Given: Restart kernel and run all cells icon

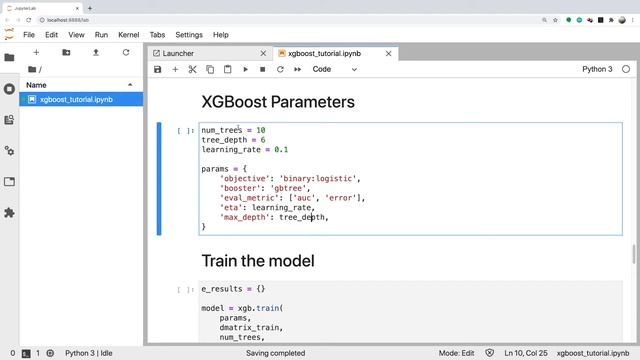Looking at the screenshot, I should point(298,69).
